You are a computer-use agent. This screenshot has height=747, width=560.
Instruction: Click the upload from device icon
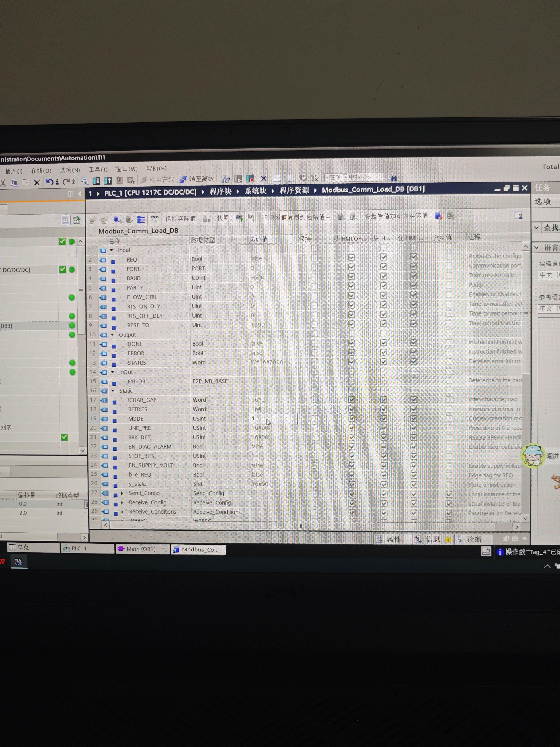coord(108,181)
